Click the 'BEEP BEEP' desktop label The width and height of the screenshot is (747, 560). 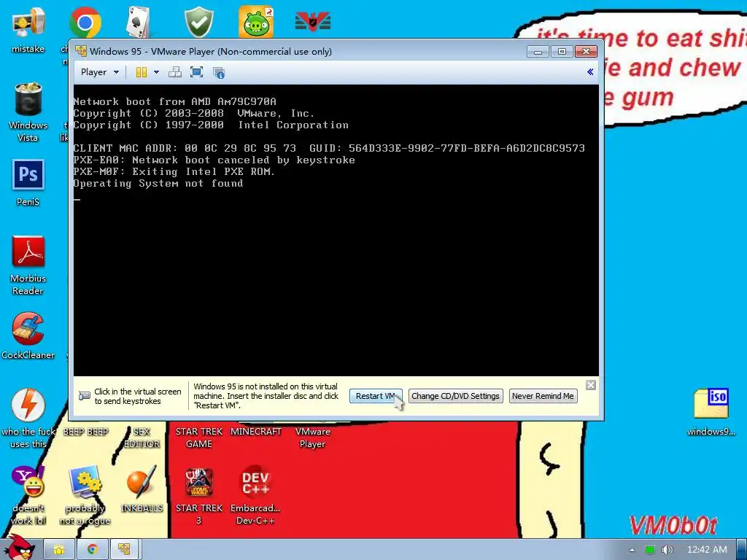pyautogui.click(x=86, y=432)
